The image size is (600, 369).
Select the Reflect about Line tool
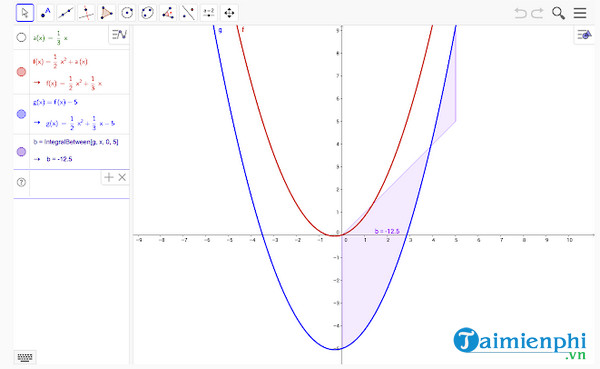tap(188, 13)
